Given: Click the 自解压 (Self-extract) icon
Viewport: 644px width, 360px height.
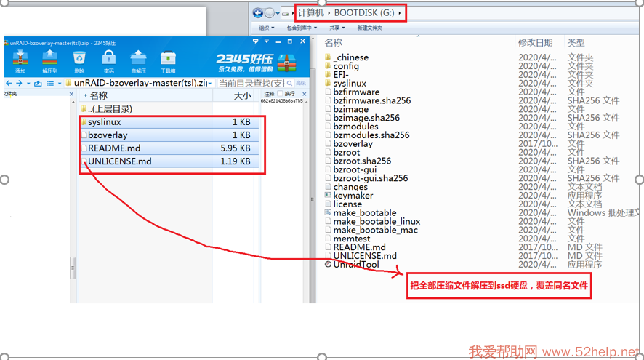Looking at the screenshot, I should [x=138, y=61].
